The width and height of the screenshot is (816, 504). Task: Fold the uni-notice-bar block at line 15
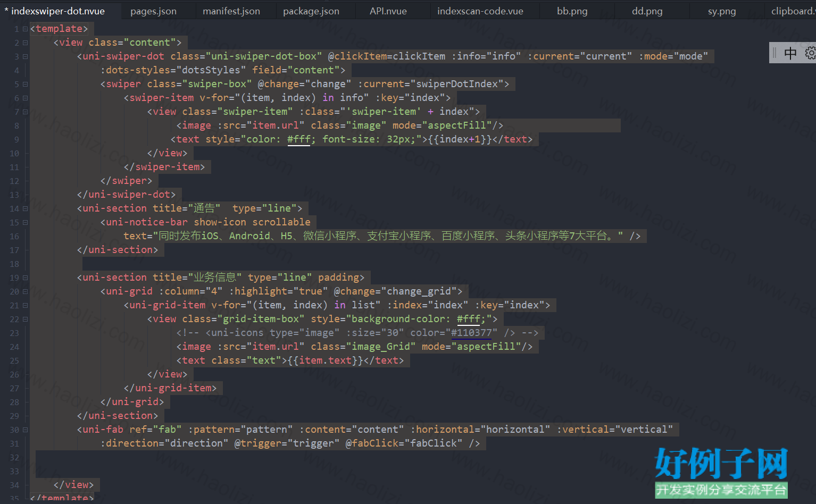(25, 222)
